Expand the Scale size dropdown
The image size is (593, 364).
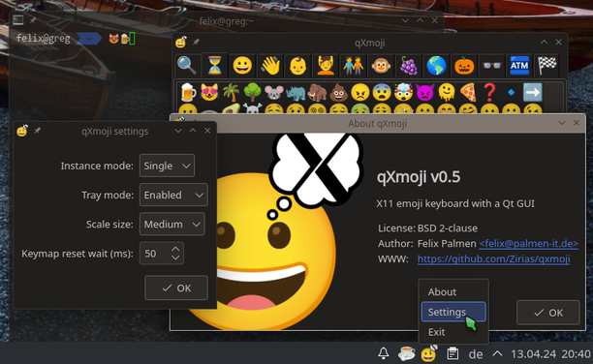(172, 225)
